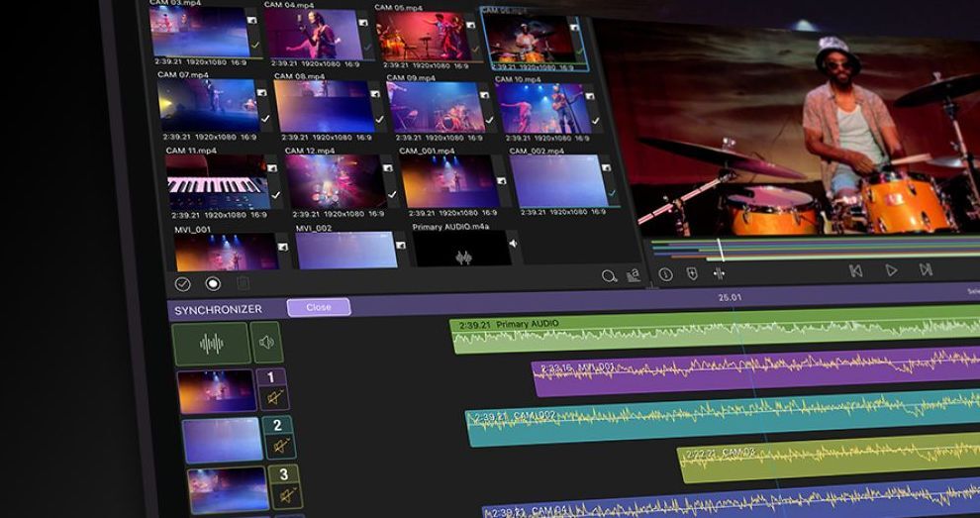Select the blue CAM 04 waveform clip
This screenshot has height=518, width=980.
pyautogui.click(x=732, y=498)
